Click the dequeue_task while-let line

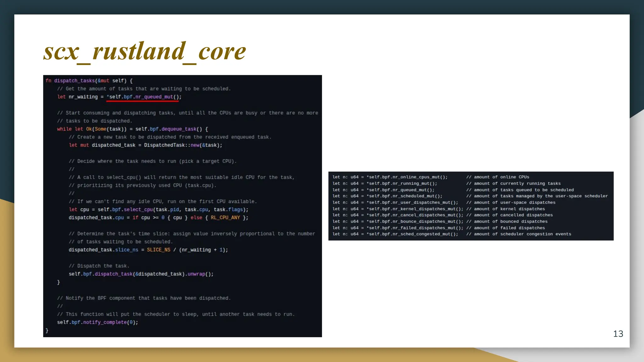[x=132, y=129]
